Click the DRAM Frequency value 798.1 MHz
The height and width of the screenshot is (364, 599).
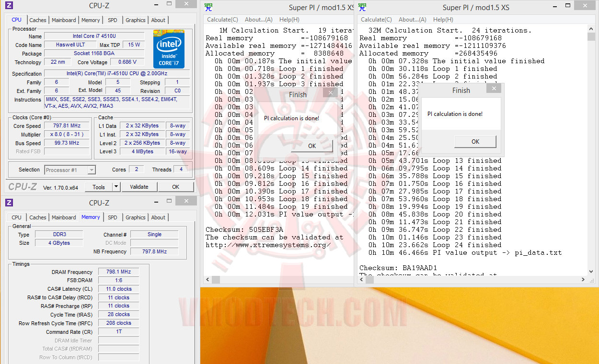click(118, 272)
